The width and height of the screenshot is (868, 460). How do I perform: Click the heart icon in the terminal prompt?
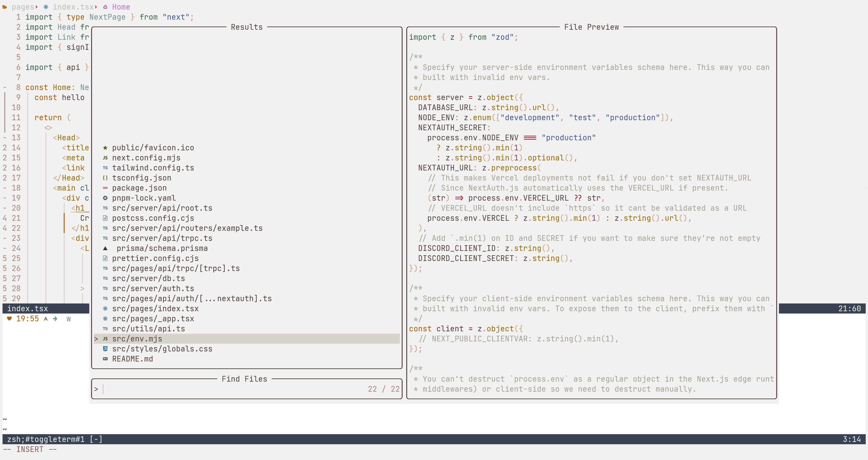[9, 319]
